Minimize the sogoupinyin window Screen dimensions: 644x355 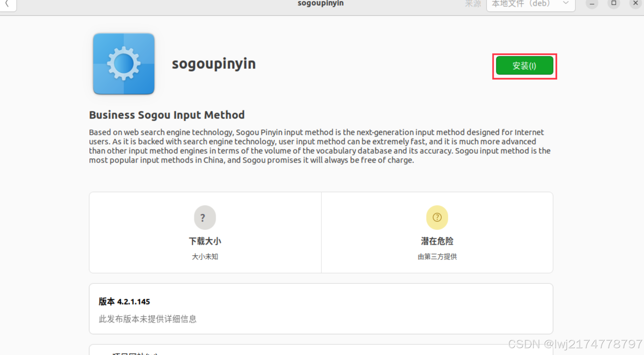click(592, 3)
